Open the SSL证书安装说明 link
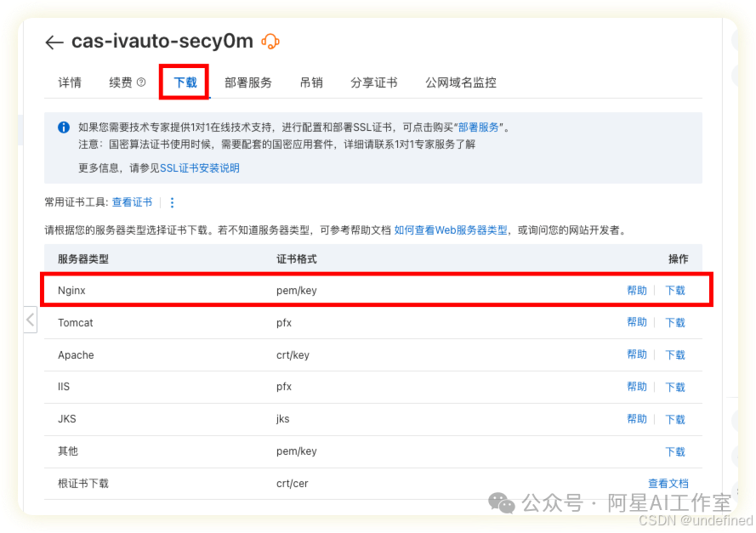Viewport: 756px width, 533px height. click(200, 168)
